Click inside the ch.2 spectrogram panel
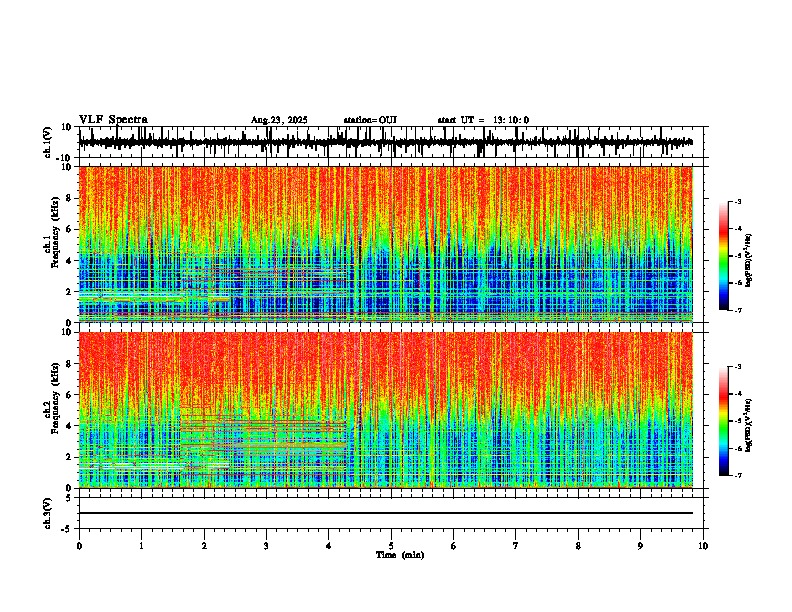 click(x=386, y=410)
